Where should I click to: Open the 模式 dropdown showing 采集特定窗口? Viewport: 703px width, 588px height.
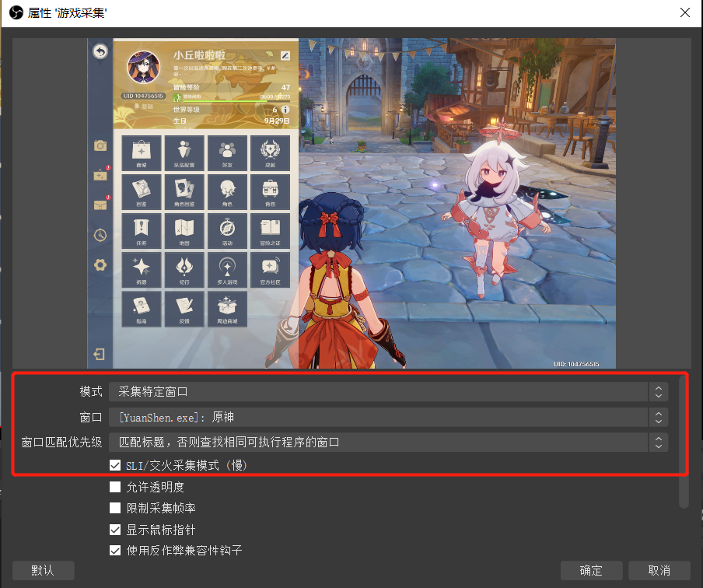point(388,391)
